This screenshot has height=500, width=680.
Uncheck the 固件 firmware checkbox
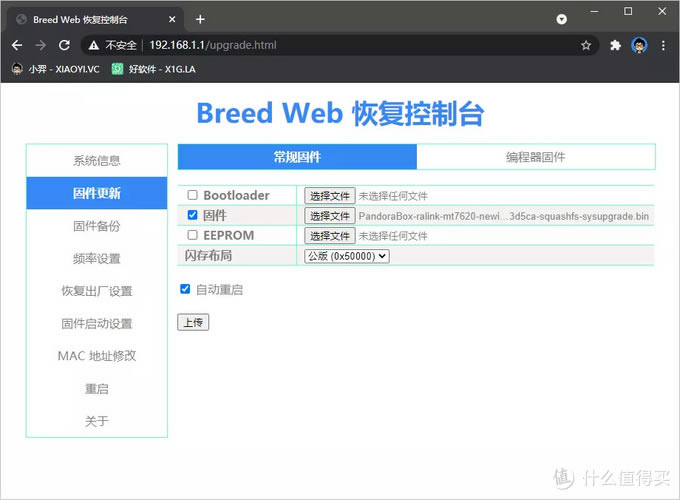[x=193, y=215]
